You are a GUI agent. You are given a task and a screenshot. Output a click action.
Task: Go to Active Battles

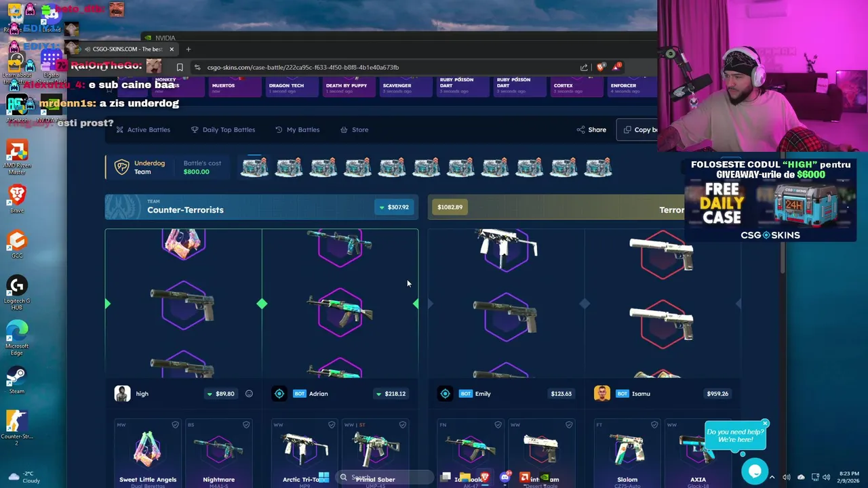point(143,129)
